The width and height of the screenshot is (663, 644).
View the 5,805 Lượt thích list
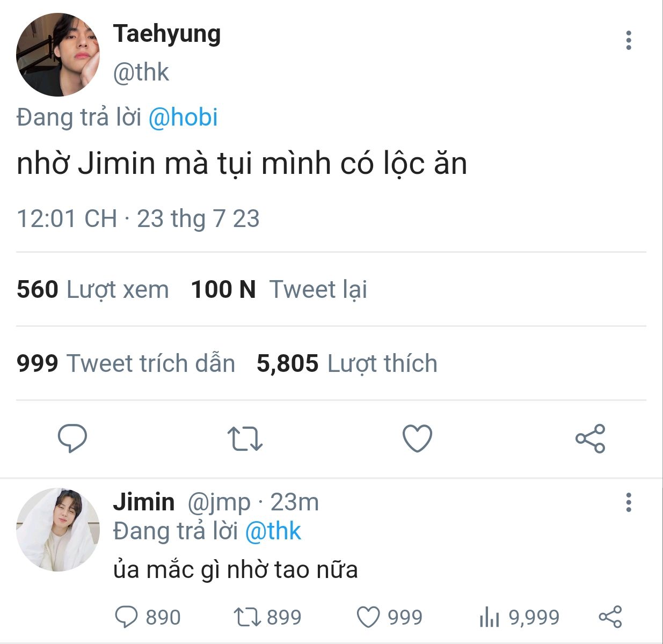click(x=347, y=363)
